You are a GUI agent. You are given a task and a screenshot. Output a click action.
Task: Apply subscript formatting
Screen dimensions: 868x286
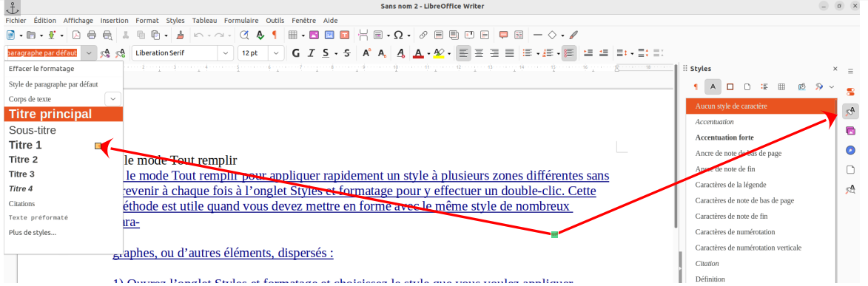click(381, 53)
